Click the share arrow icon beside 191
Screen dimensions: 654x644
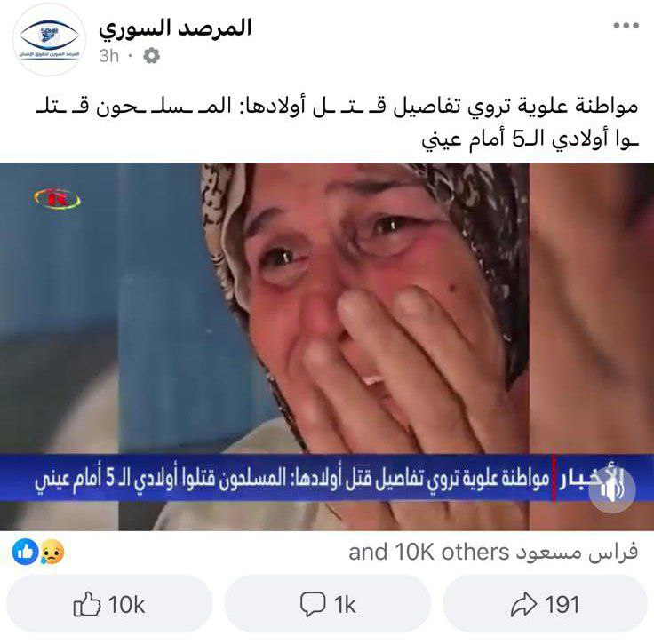point(524,604)
